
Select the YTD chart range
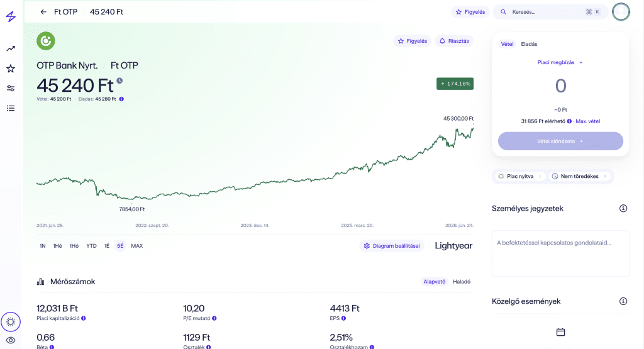point(91,246)
